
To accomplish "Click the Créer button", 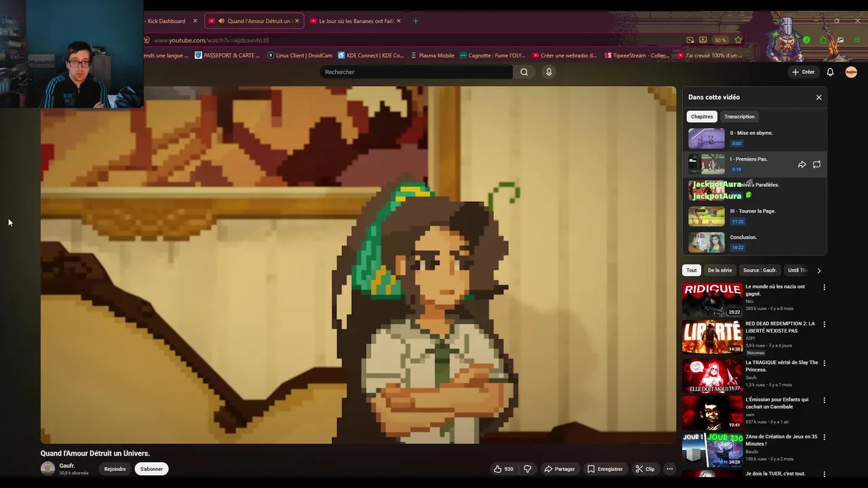I will [803, 72].
